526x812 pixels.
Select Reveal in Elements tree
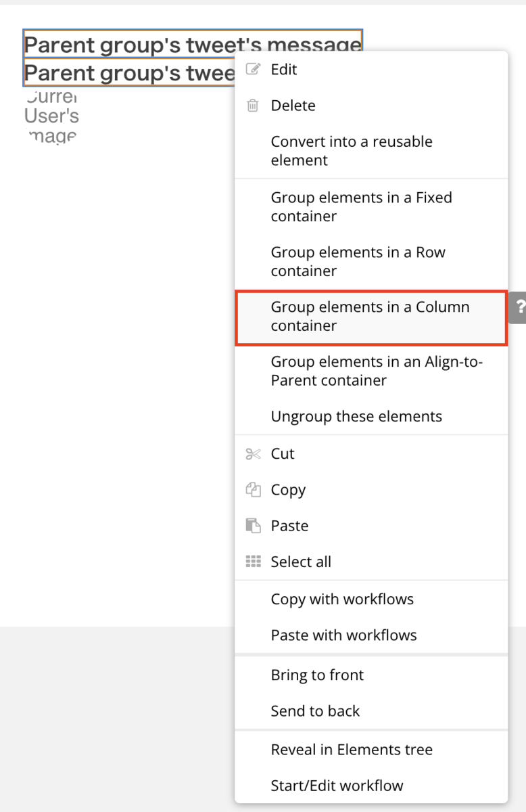(371, 750)
